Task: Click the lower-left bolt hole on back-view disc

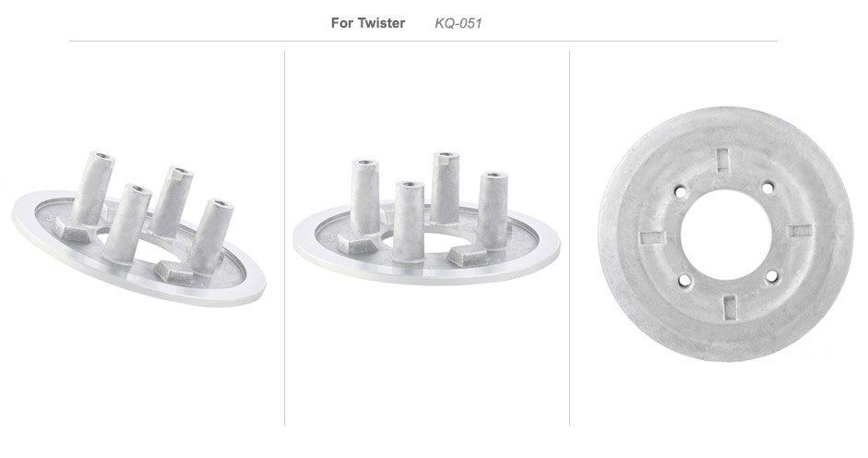Action: point(684,281)
